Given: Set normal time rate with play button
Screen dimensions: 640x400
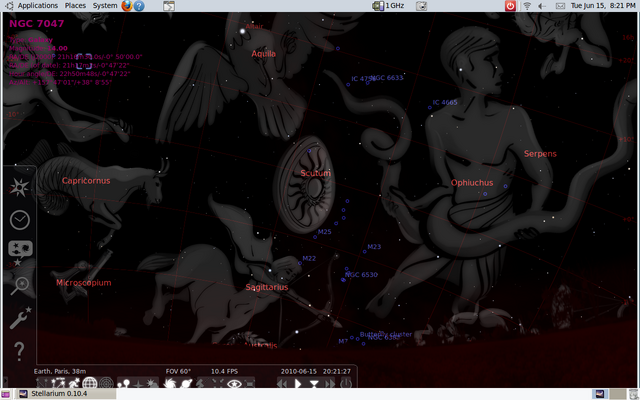Looking at the screenshot, I should [298, 383].
